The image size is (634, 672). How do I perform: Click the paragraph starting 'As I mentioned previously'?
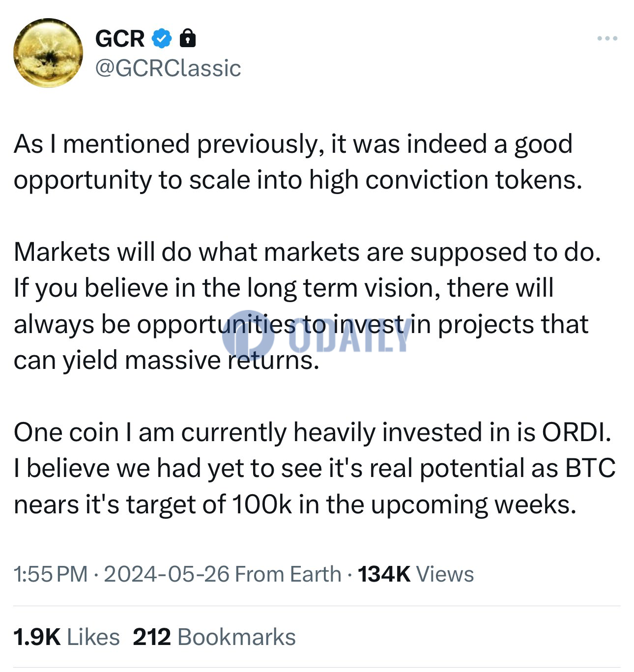point(298,162)
